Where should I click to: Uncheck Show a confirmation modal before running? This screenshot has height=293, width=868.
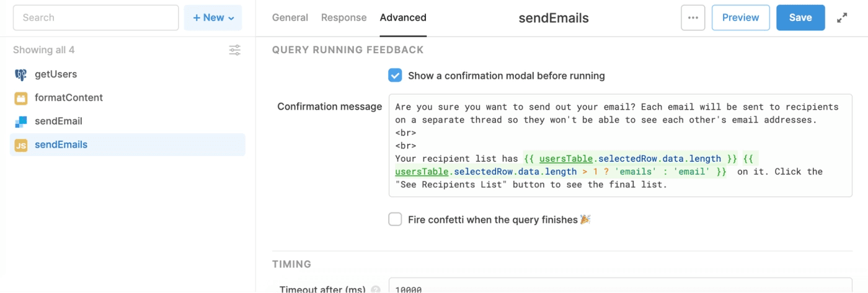pyautogui.click(x=395, y=76)
